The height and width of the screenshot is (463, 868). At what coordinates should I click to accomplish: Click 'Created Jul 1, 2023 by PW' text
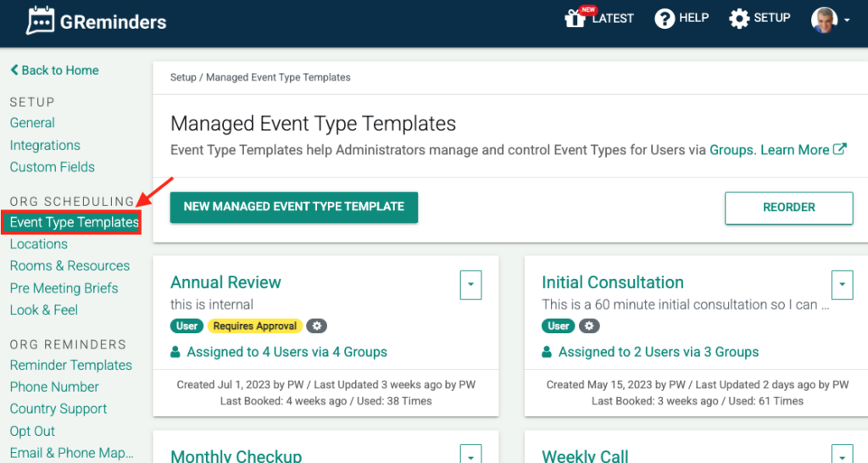(x=240, y=384)
